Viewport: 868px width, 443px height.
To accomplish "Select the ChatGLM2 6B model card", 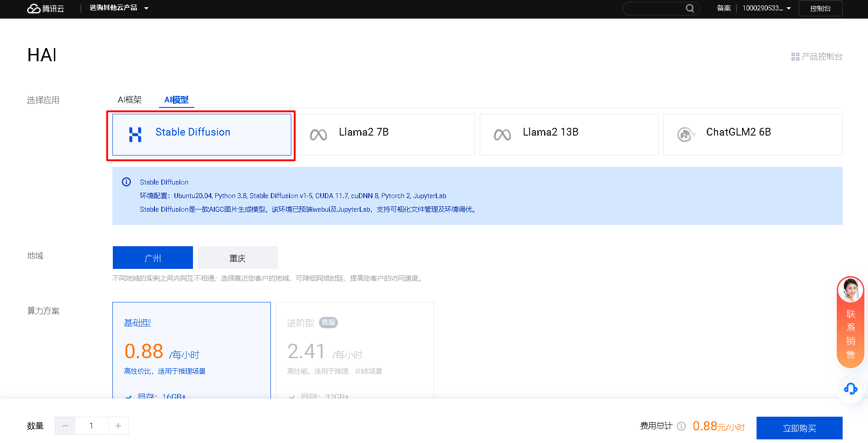I will (752, 135).
